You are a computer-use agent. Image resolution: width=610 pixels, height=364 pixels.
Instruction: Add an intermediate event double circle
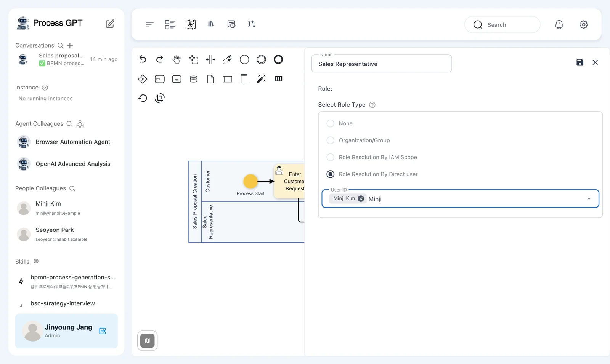pyautogui.click(x=261, y=59)
